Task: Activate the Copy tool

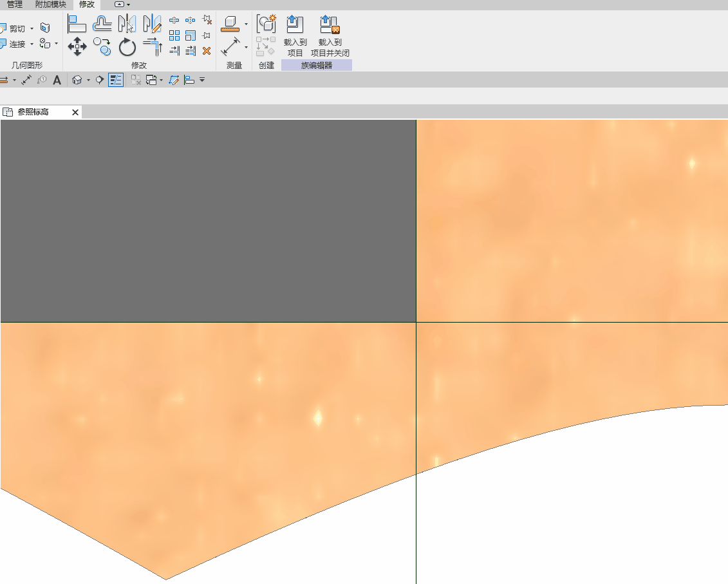Action: 102,46
